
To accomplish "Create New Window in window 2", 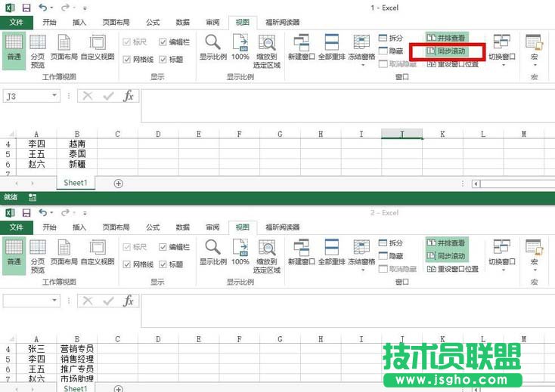I will click(302, 252).
